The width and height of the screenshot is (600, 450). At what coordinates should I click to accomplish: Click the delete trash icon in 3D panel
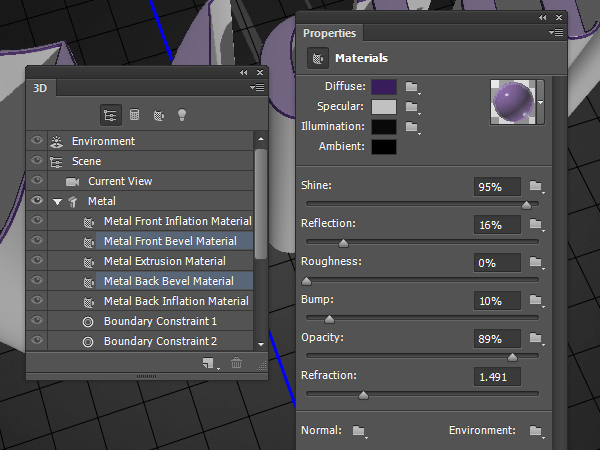pyautogui.click(x=237, y=363)
